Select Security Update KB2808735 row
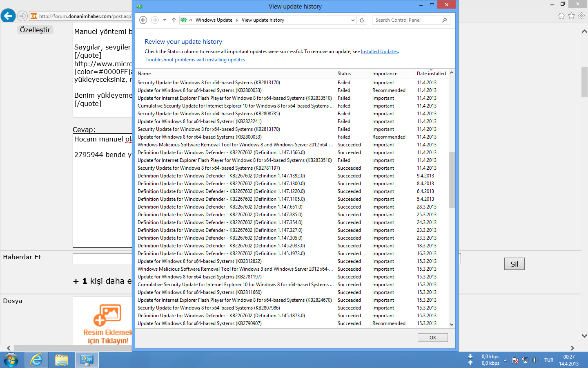This screenshot has width=588, height=368. tap(292, 114)
